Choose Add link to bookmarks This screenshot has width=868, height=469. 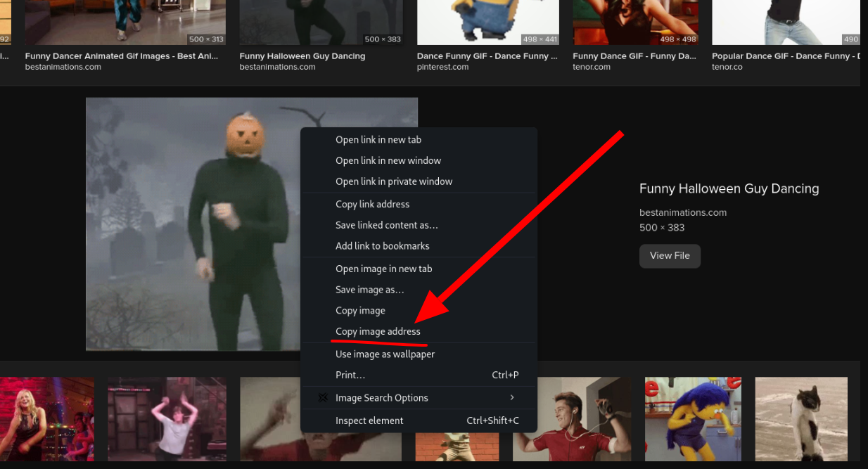pyautogui.click(x=382, y=246)
